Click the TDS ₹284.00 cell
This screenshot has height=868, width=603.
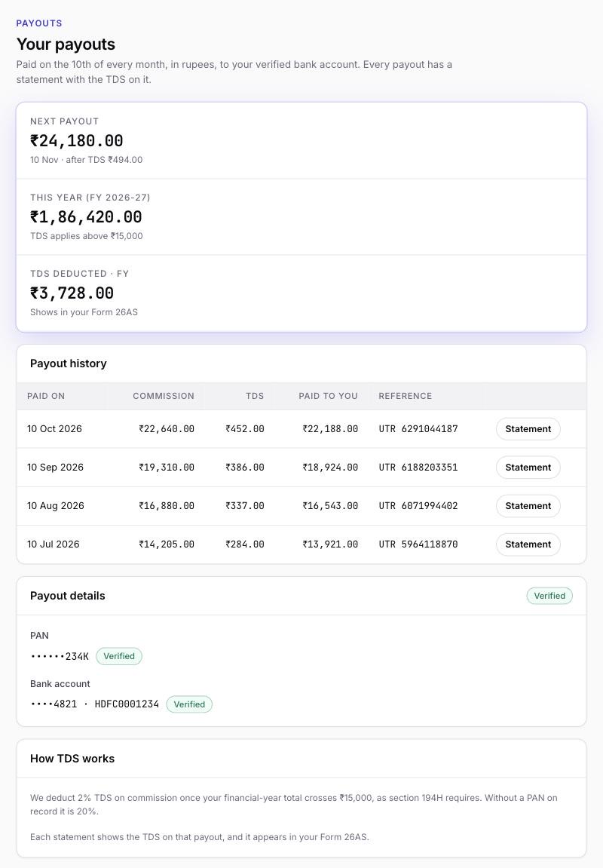(244, 544)
